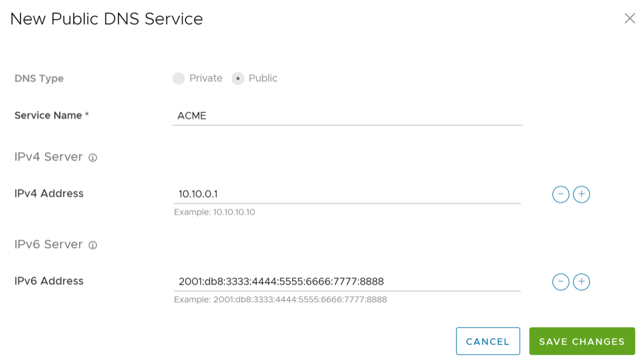Click the IPv4 Address label
The height and width of the screenshot is (364, 644).
coord(49,194)
